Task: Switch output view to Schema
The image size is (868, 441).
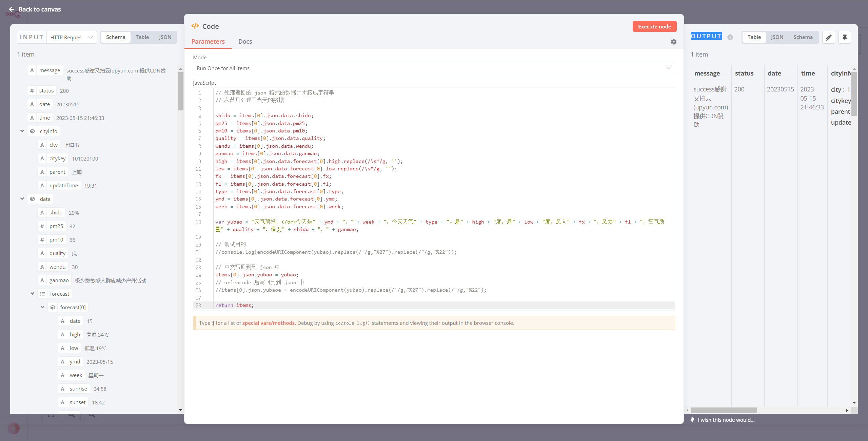Action: click(803, 37)
